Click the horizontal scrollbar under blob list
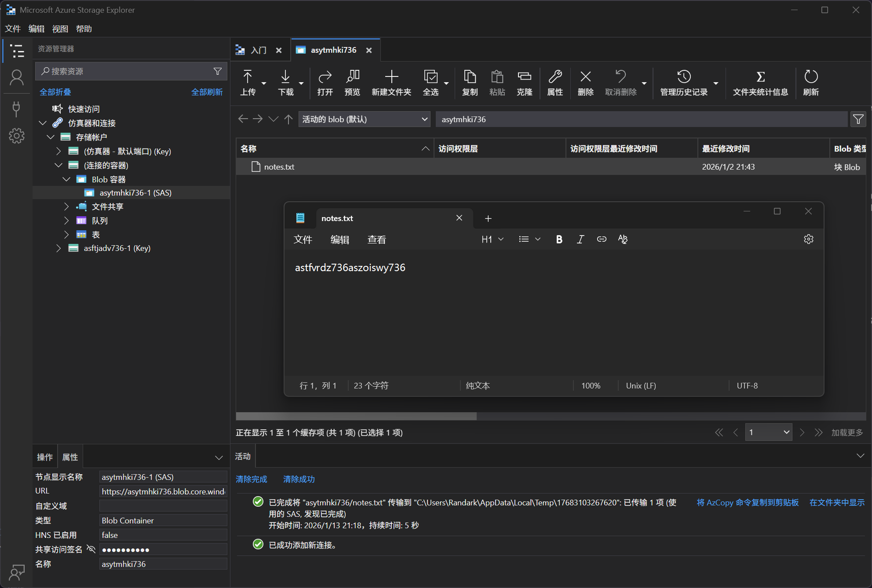872x588 pixels. coord(356,416)
